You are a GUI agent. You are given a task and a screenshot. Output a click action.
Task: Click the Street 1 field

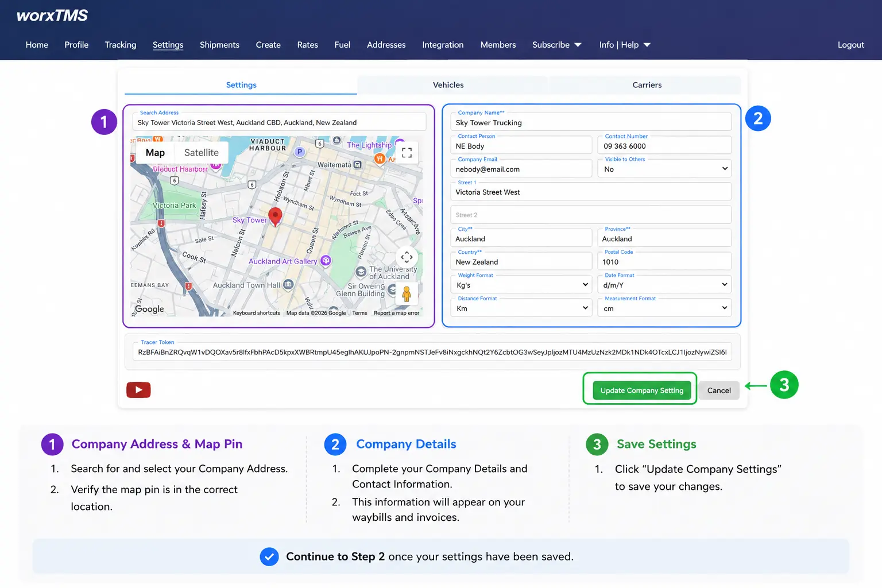click(591, 192)
